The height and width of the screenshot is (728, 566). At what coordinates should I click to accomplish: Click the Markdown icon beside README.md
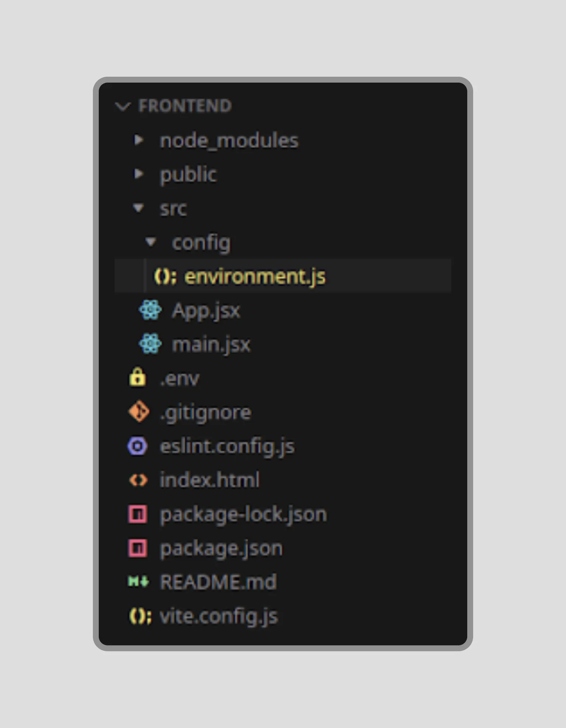138,582
